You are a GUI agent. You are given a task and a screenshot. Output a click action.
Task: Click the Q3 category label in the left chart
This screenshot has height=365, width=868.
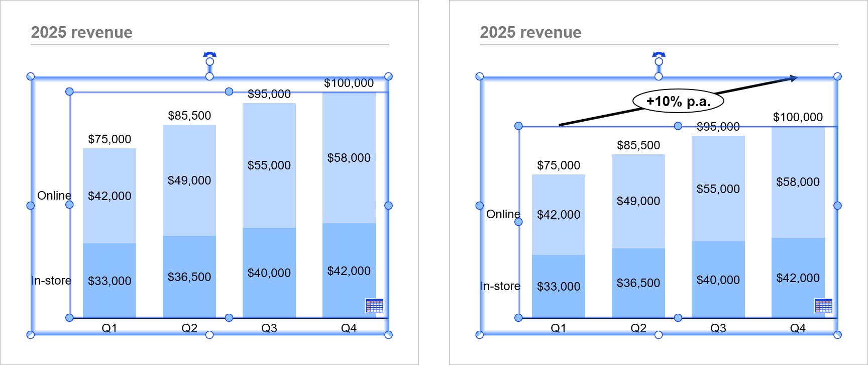[x=269, y=328]
